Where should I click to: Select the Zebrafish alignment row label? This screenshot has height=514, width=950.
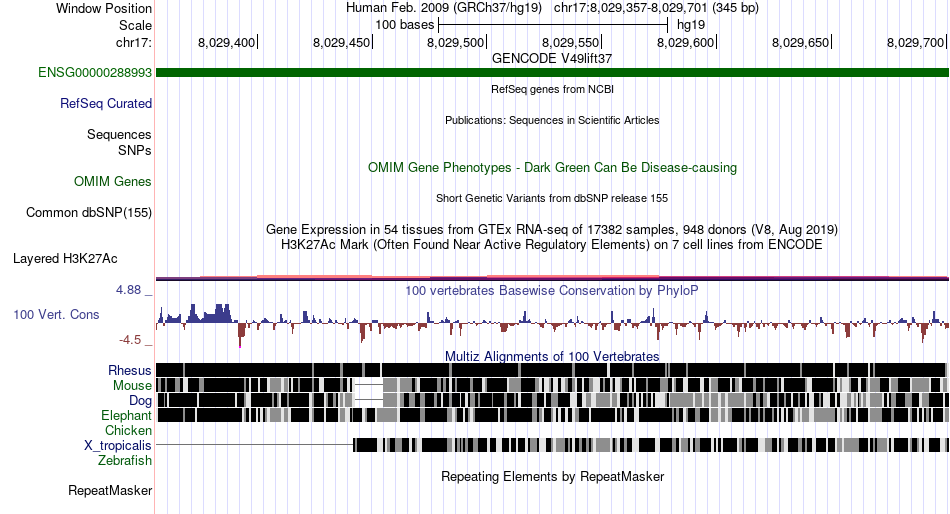(124, 461)
